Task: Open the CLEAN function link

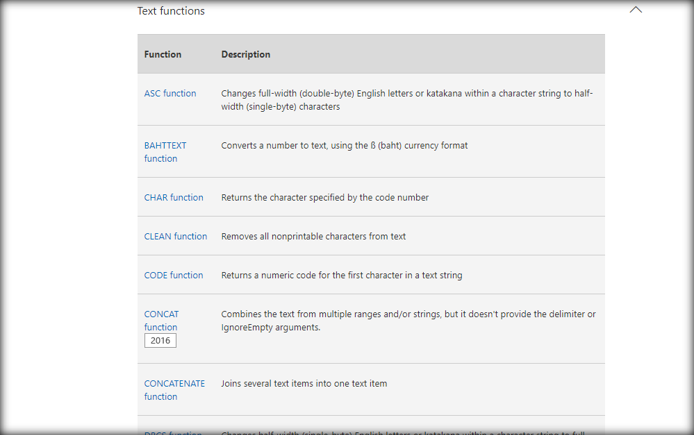Action: coord(175,236)
